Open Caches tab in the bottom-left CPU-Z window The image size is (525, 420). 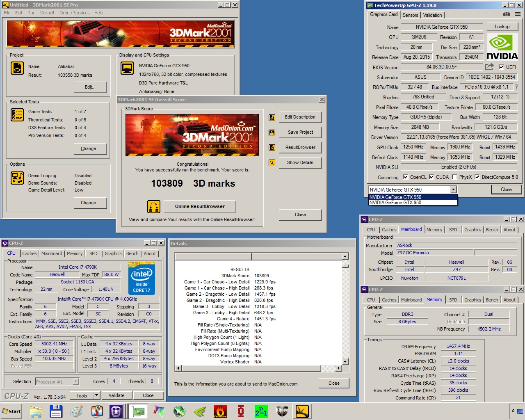pos(30,253)
